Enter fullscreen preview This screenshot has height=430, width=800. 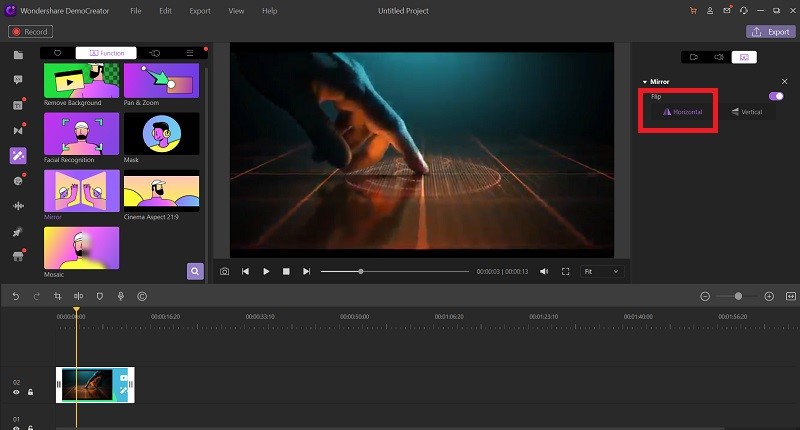pos(565,271)
